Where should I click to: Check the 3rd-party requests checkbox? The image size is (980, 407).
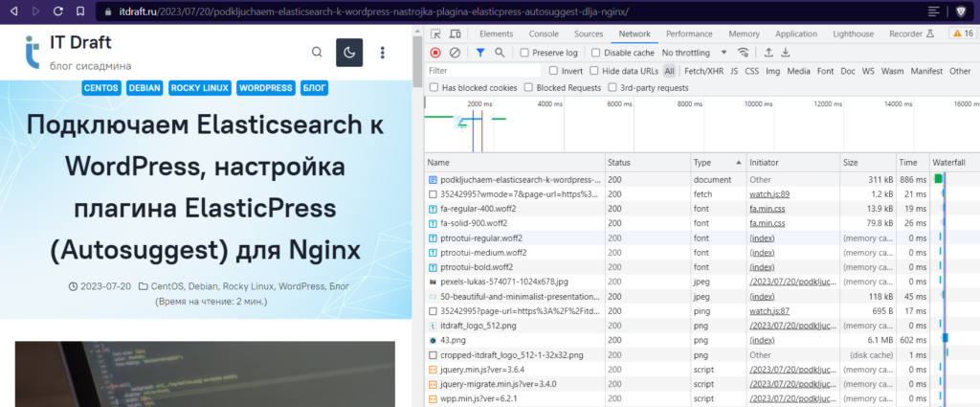point(612,87)
